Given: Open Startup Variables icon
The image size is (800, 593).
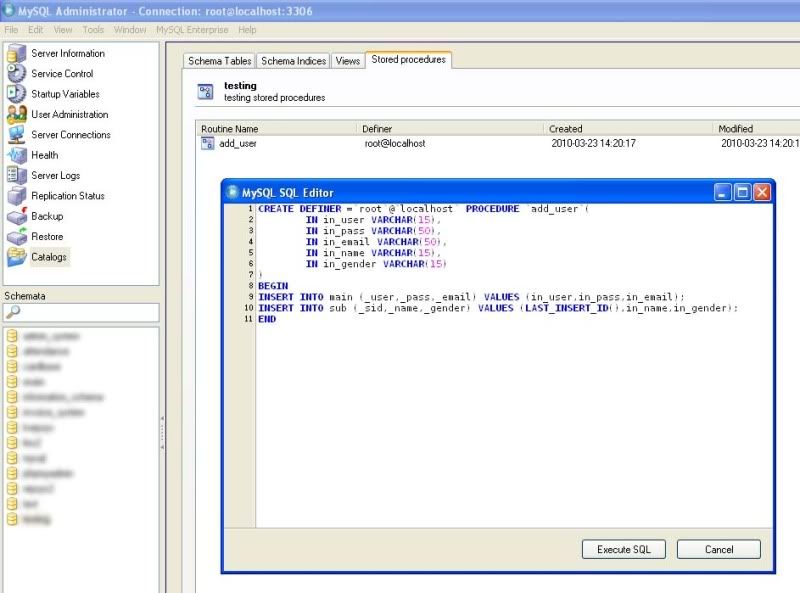Looking at the screenshot, I should [16, 94].
